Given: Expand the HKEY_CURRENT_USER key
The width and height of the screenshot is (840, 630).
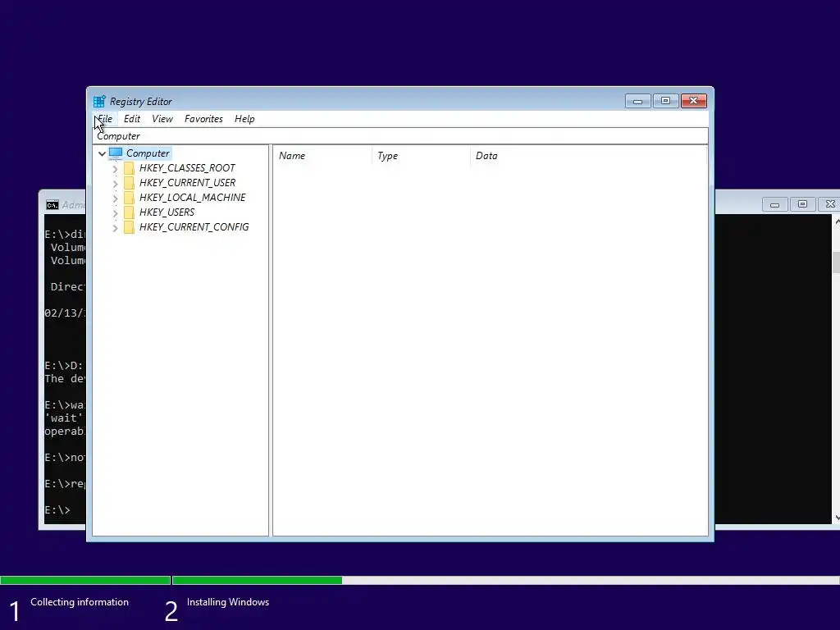Looking at the screenshot, I should point(115,184).
